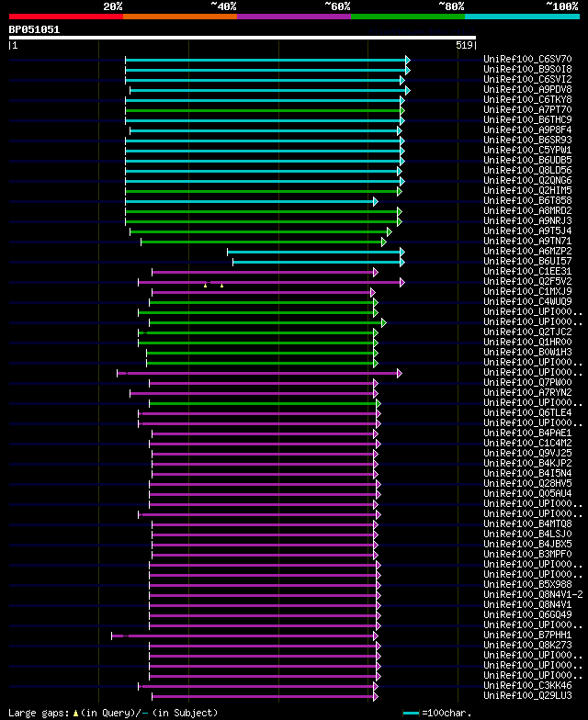
Task: Select the UniRef100_B5X988 label
Action: point(527,584)
